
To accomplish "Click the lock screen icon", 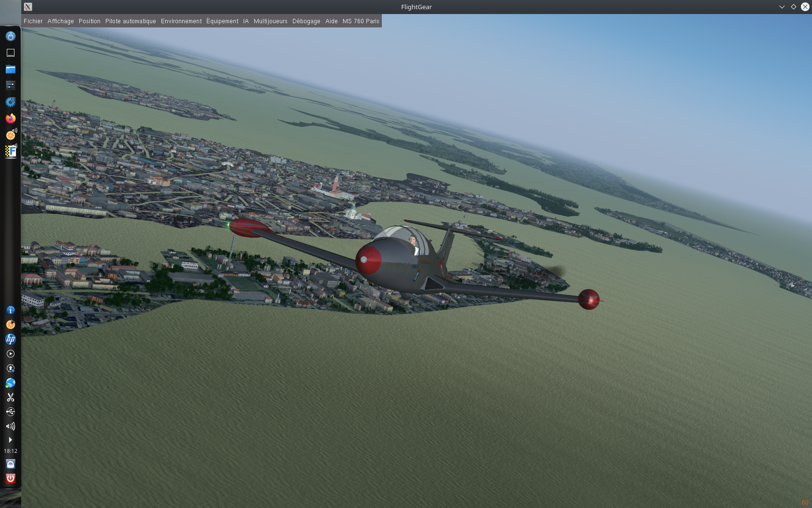I will (10, 464).
